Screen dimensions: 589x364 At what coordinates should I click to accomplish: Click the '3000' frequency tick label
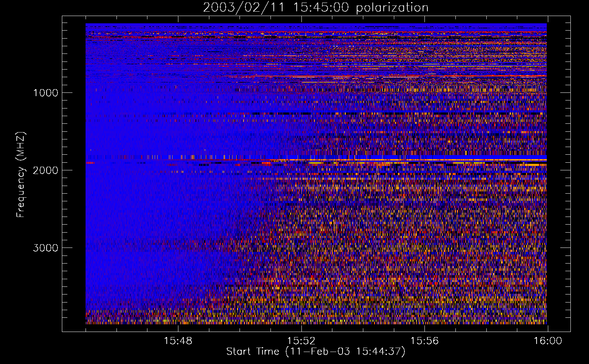46,248
